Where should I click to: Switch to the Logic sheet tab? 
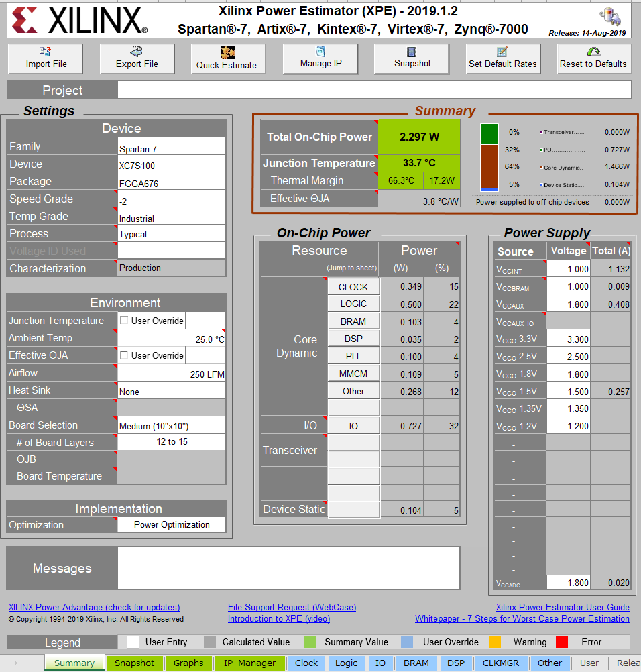pos(346,663)
